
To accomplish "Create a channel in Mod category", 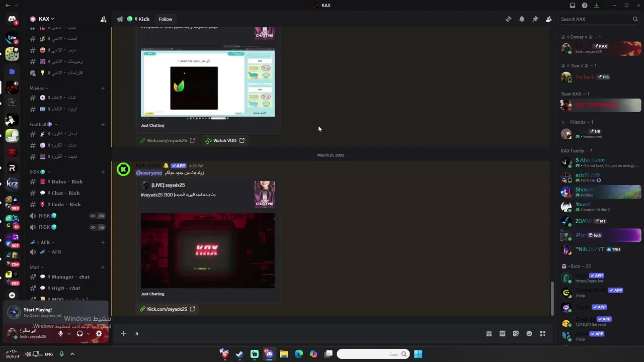I will coord(103,267).
